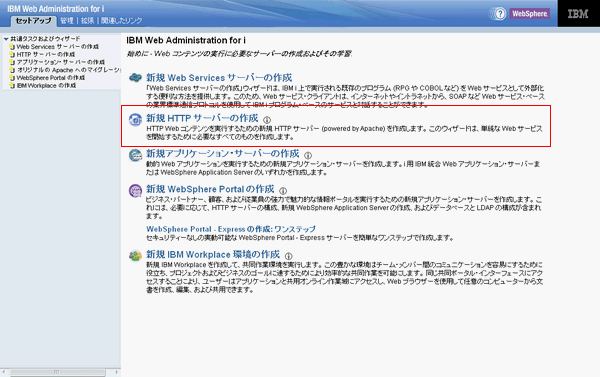Click the WebSphere logo badge
This screenshot has height=377, width=600.
point(530,14)
